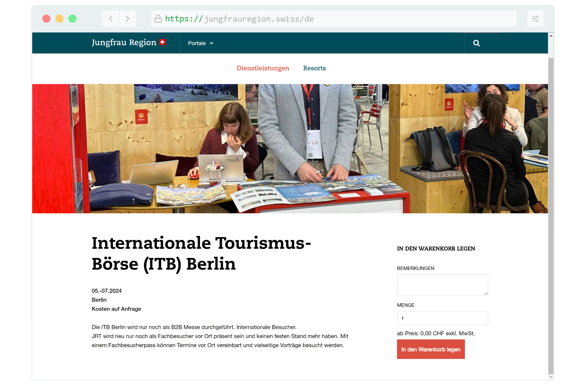The image size is (586, 392).
Task: Click the yellow minimize window dot
Action: tap(59, 19)
